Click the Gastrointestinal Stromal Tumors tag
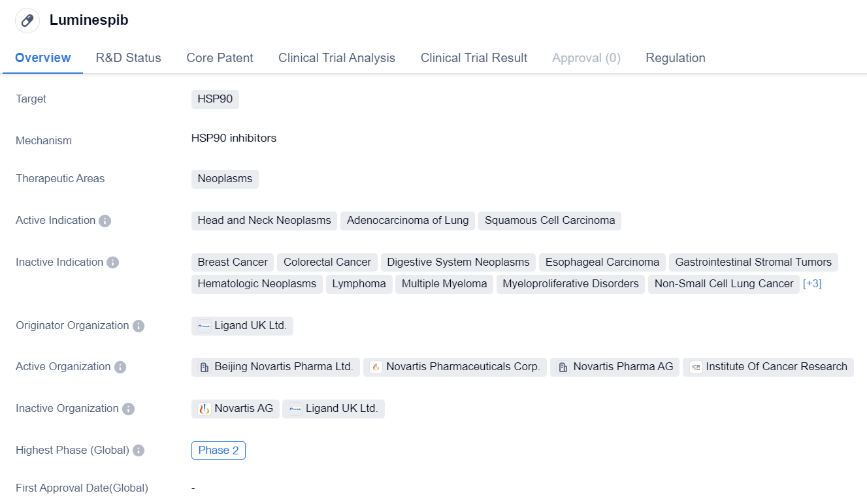 (x=753, y=262)
